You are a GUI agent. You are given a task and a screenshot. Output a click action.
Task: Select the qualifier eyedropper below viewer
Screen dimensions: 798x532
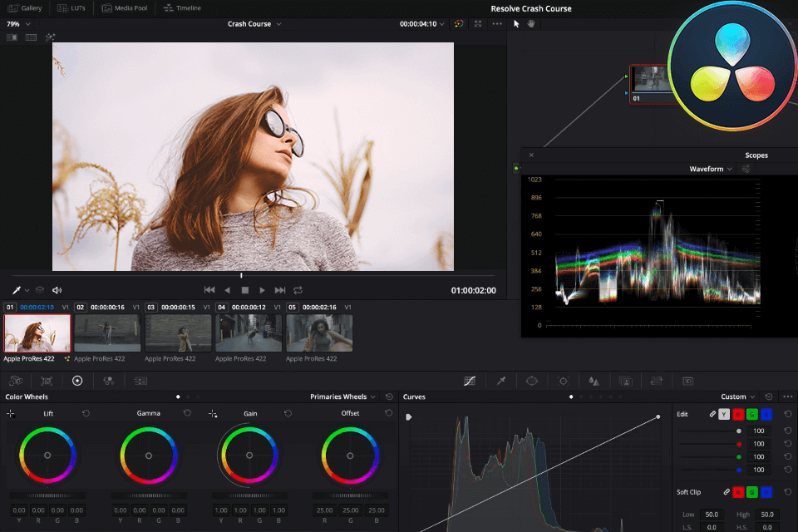(x=17, y=290)
